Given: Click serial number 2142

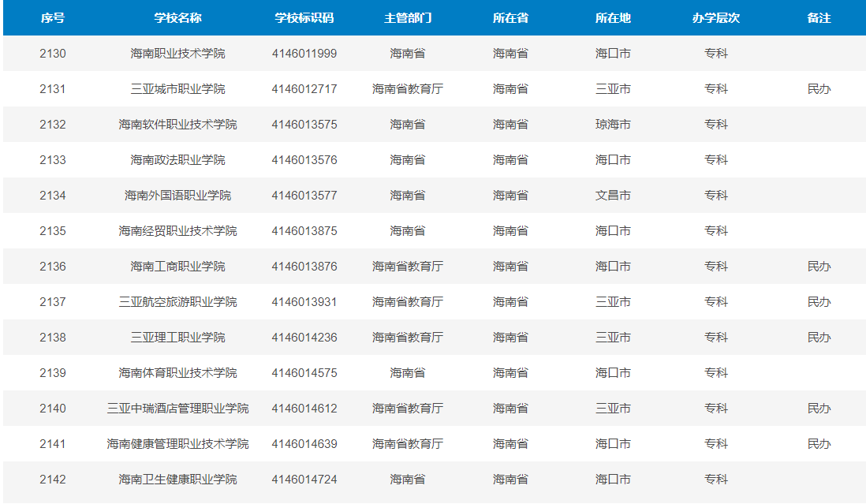Looking at the screenshot, I should pos(53,480).
